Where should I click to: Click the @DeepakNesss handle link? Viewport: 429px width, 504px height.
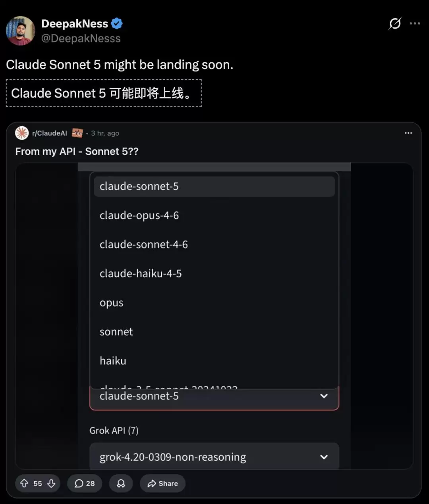[x=81, y=38]
